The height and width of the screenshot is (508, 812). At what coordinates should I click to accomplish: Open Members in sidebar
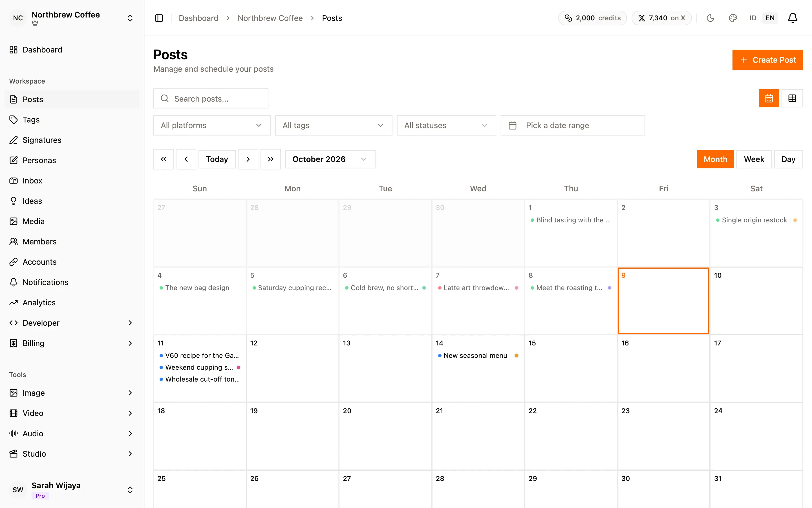(72, 242)
